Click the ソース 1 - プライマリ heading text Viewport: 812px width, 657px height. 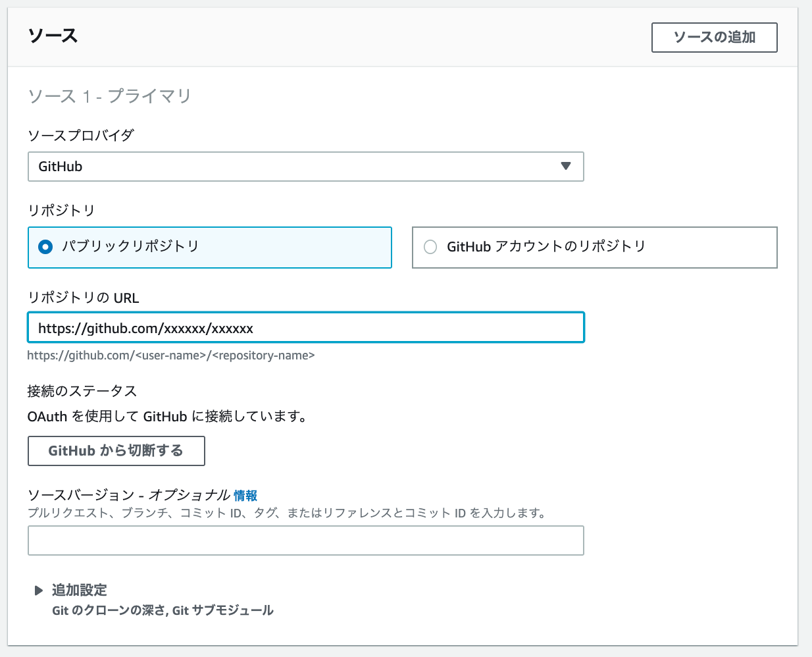click(109, 96)
